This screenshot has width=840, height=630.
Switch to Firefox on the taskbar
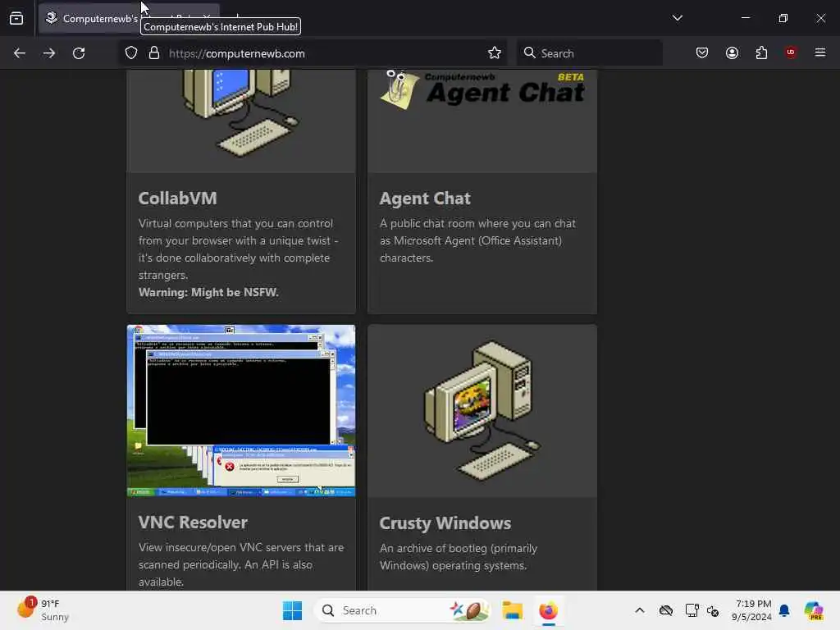(548, 610)
